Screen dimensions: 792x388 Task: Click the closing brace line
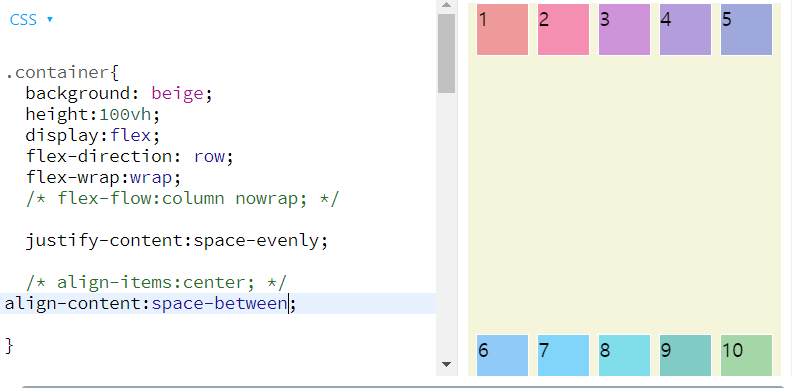pos(10,346)
